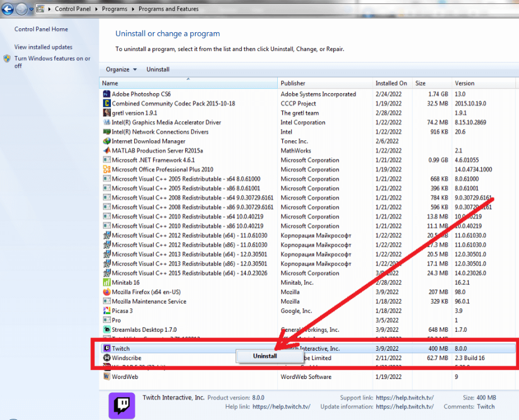Open the recent pages dropdown arrow
Screen dimensions: 519x420
tap(32, 9)
